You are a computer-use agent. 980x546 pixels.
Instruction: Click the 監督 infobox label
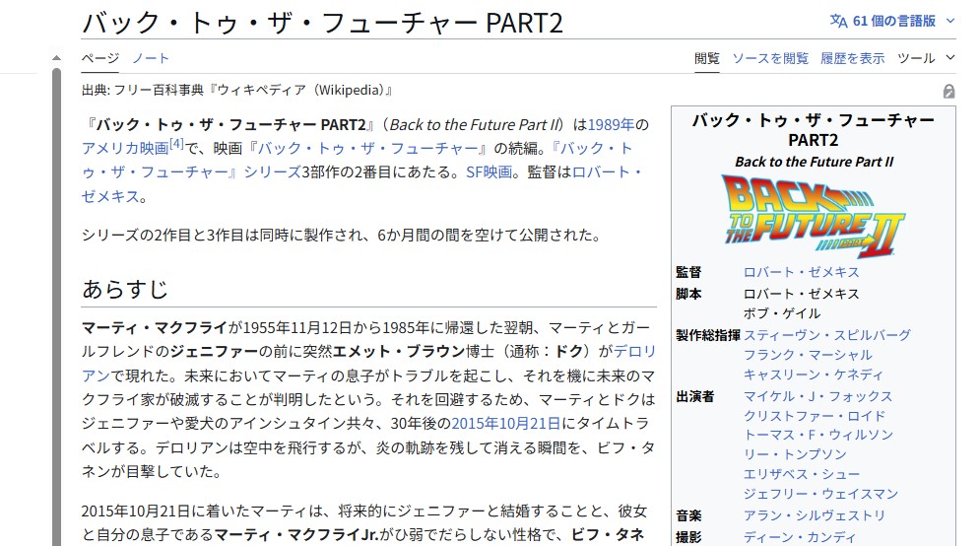688,272
